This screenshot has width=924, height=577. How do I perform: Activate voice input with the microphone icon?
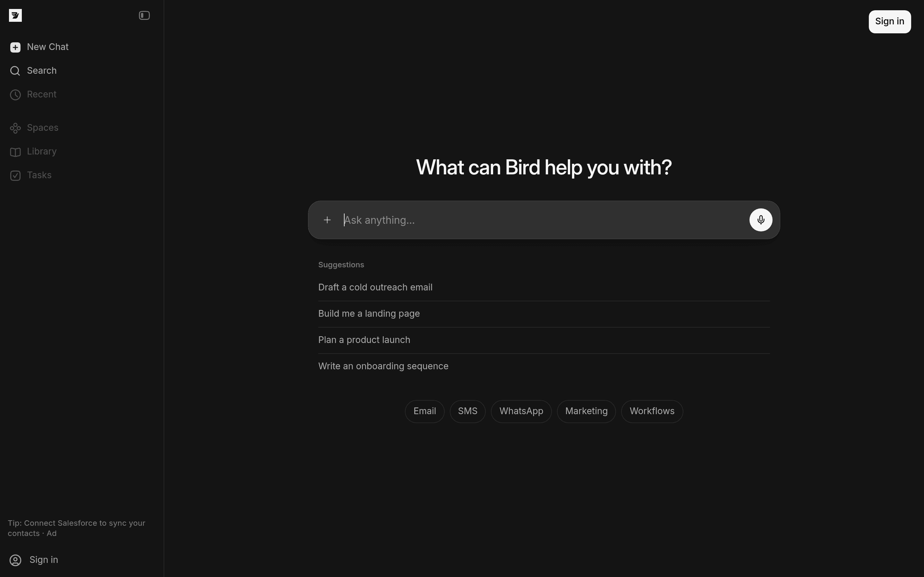(x=760, y=220)
